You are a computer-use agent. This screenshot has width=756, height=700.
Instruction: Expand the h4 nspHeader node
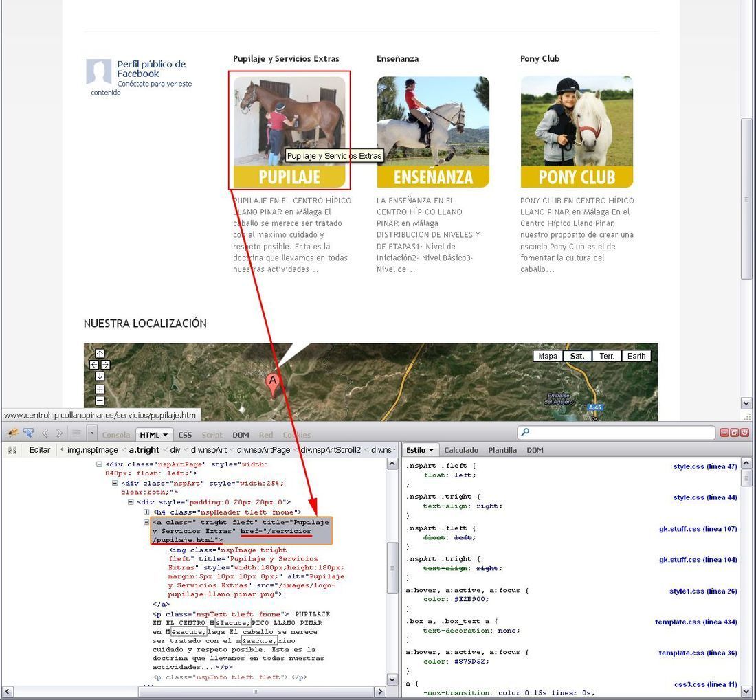(x=146, y=512)
